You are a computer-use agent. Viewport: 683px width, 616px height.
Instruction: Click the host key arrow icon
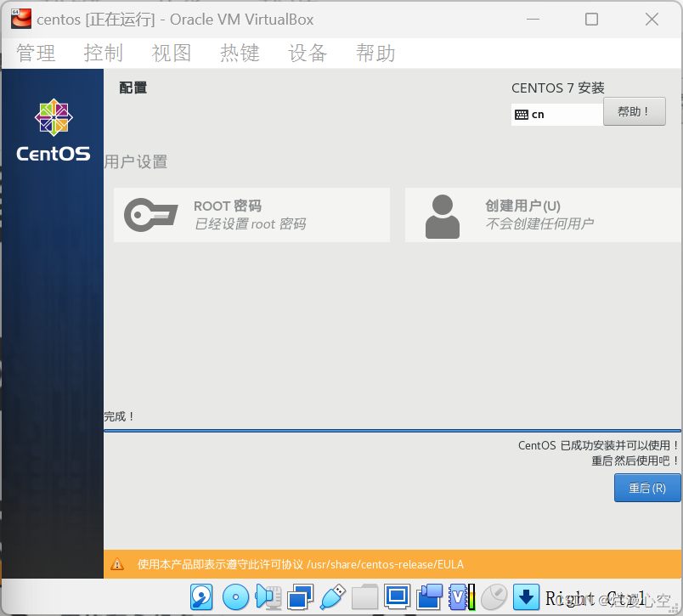[526, 596]
